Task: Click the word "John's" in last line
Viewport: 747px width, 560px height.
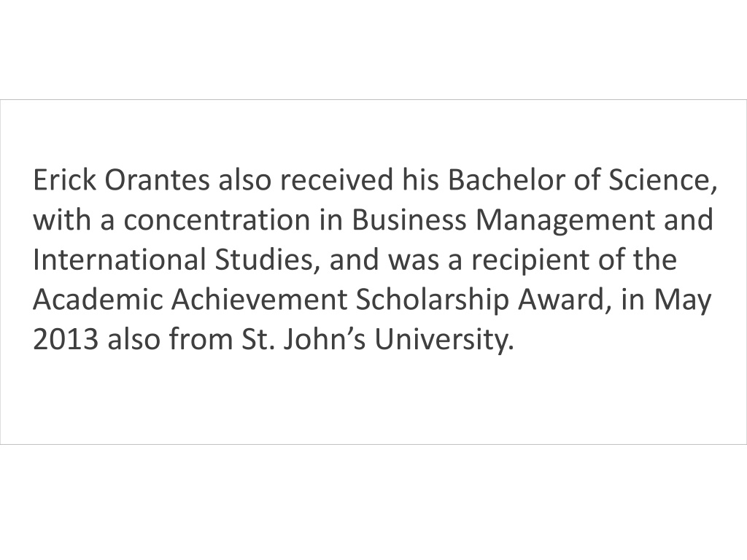Action: coord(325,340)
